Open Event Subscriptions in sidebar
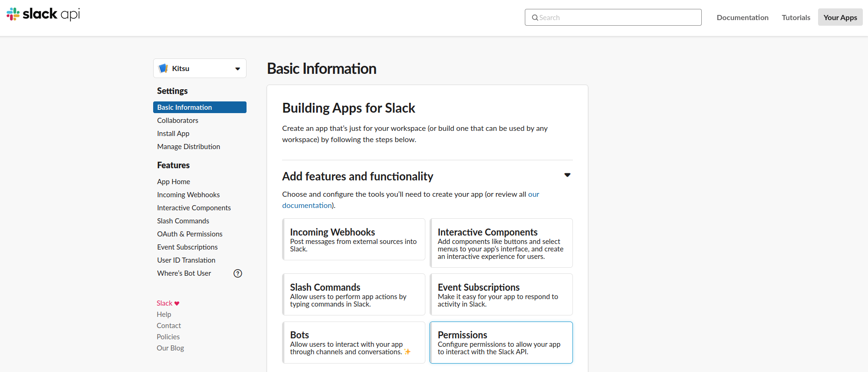 tap(187, 247)
